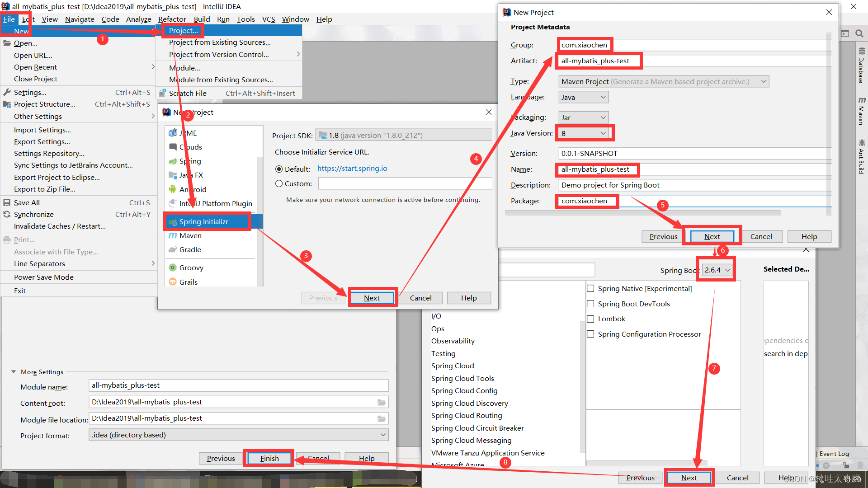Select the Observability category
The image size is (868, 488).
[453, 341]
